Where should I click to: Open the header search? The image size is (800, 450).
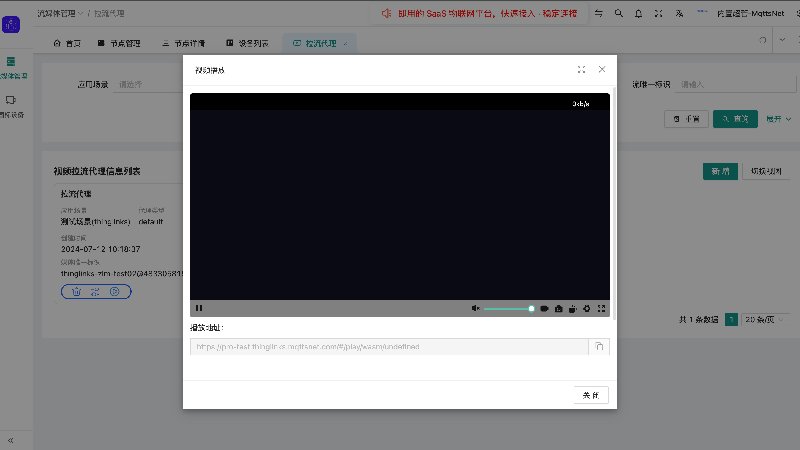(x=618, y=13)
